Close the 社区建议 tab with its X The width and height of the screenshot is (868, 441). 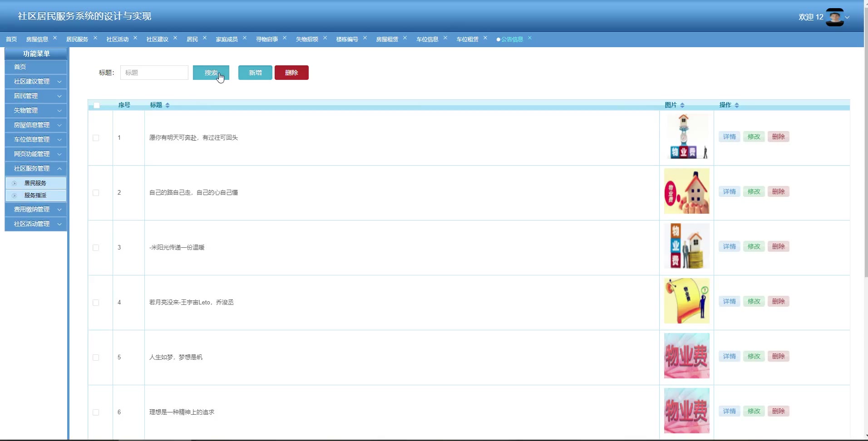pyautogui.click(x=175, y=38)
